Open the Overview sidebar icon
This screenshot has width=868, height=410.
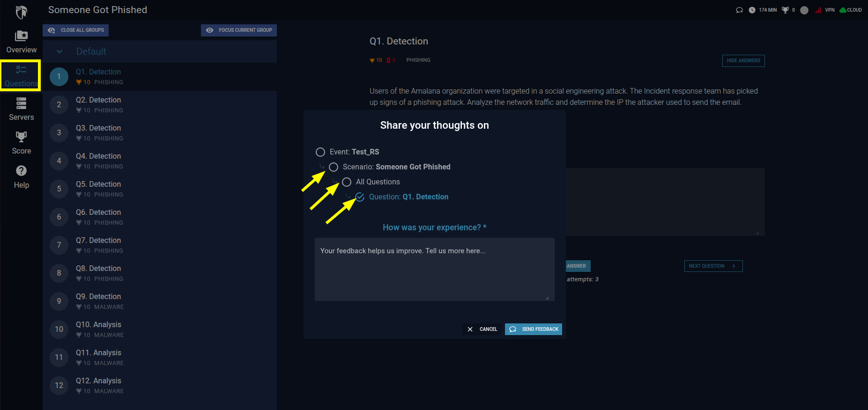coord(21,36)
